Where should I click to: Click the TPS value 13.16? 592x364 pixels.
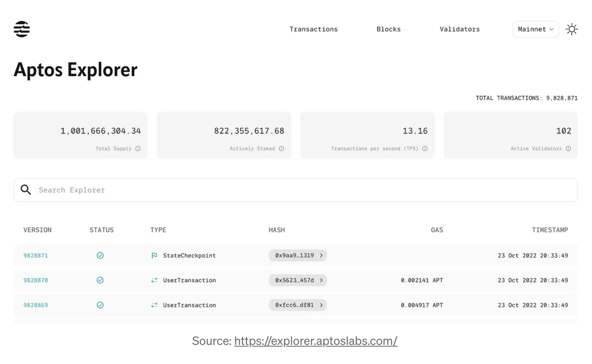[x=415, y=131]
